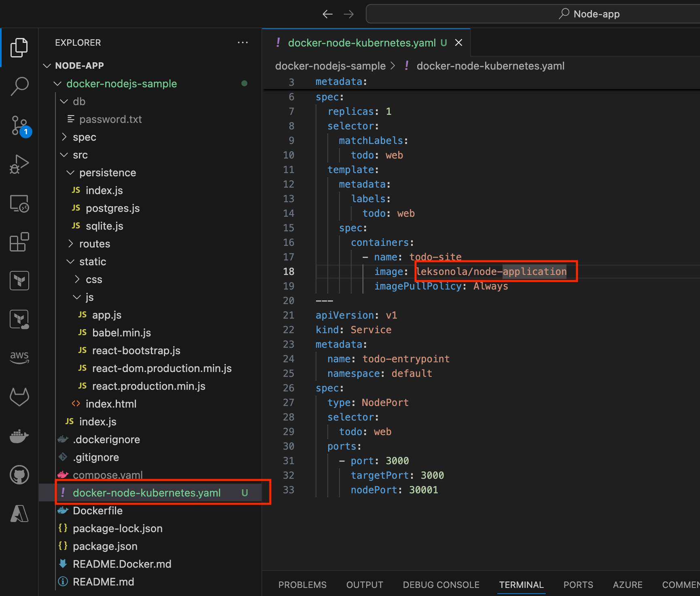The width and height of the screenshot is (700, 596).
Task: Open the GitHub extension icon
Action: click(x=19, y=475)
